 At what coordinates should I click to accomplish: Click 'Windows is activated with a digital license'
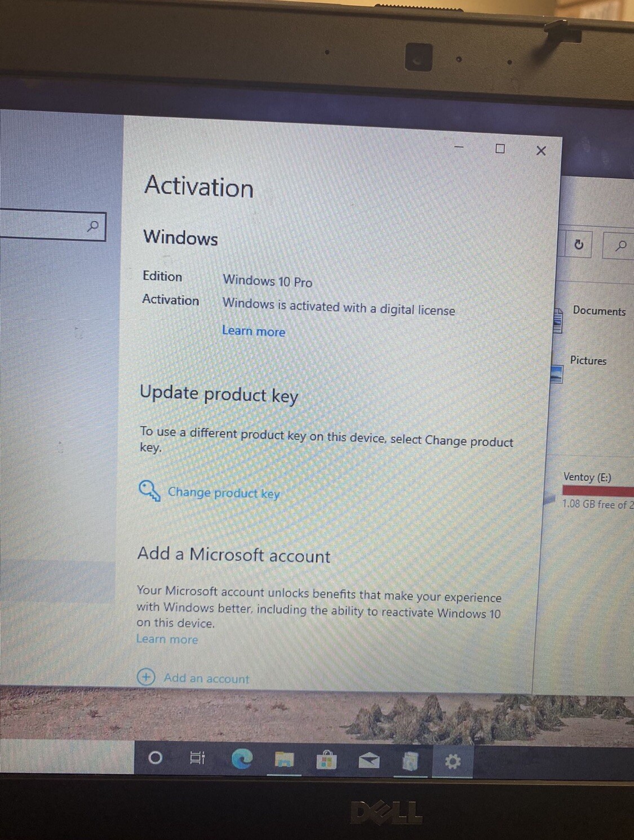[x=339, y=307]
